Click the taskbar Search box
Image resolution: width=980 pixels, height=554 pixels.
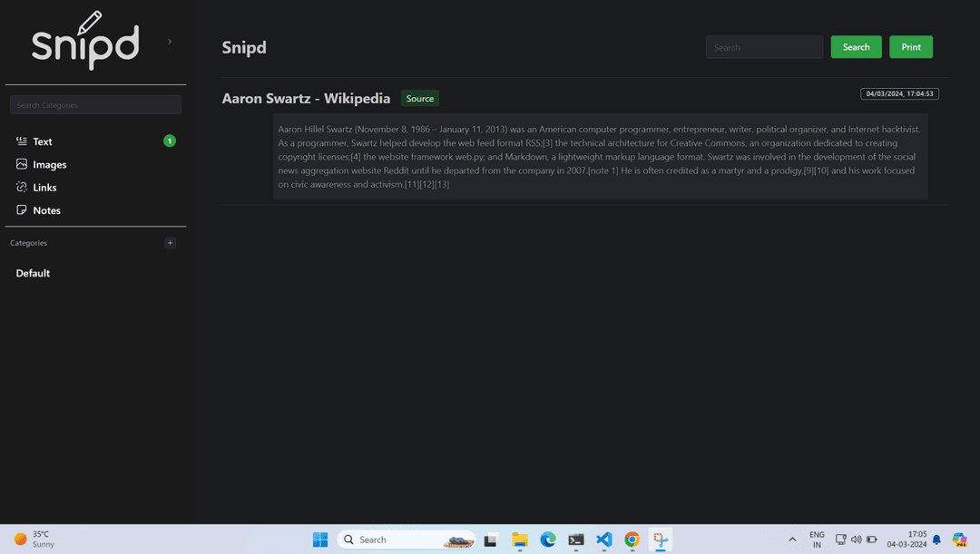tap(407, 539)
